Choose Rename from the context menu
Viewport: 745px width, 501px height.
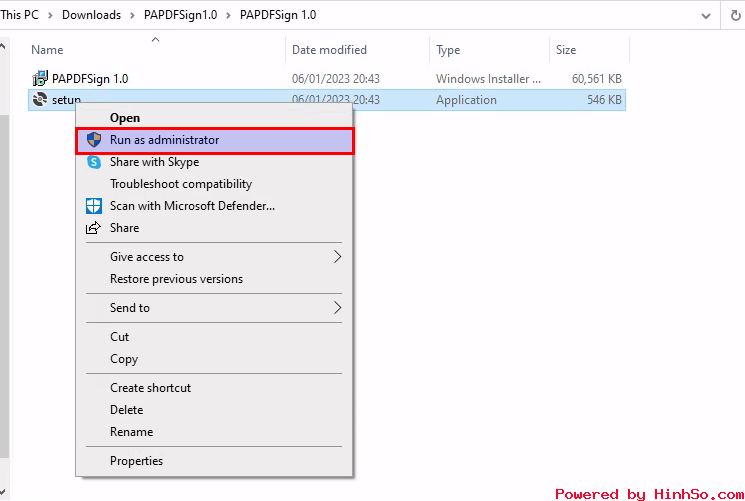[214, 432]
